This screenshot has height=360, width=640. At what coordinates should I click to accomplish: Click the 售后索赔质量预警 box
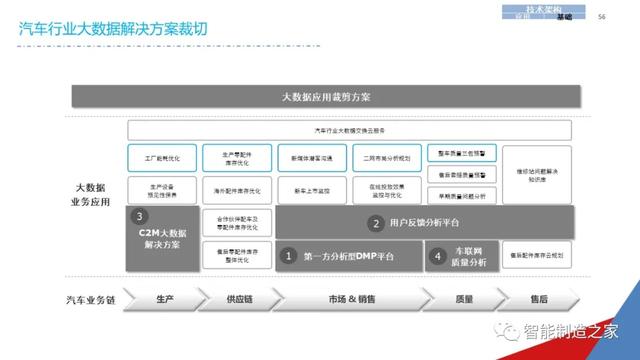tap(462, 175)
